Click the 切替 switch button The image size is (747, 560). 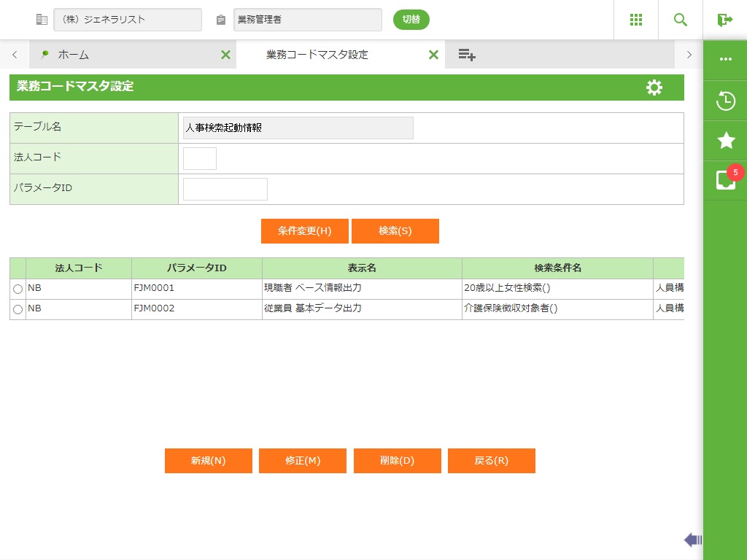[411, 20]
